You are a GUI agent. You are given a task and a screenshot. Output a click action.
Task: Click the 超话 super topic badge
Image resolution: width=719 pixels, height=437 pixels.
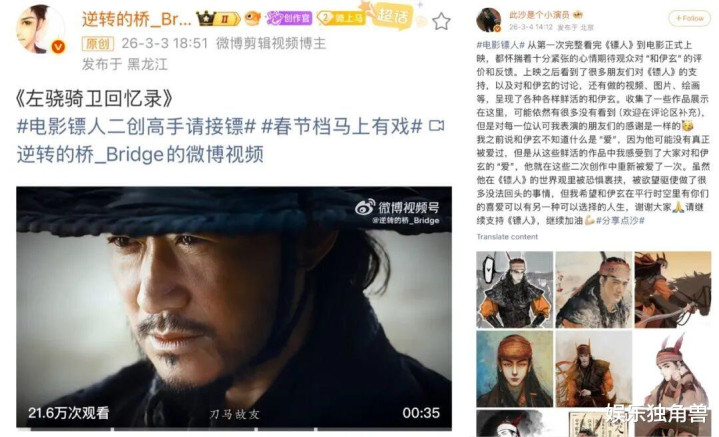(x=390, y=16)
